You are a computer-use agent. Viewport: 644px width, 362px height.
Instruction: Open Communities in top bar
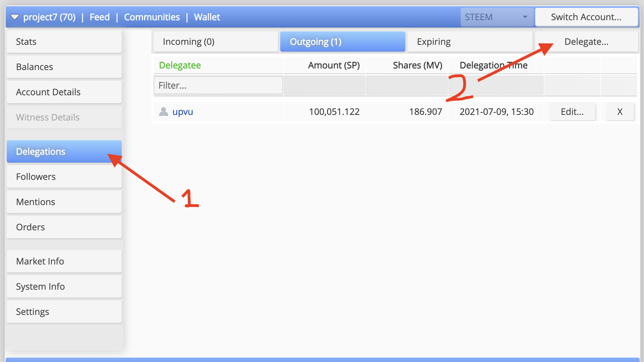pos(152,17)
